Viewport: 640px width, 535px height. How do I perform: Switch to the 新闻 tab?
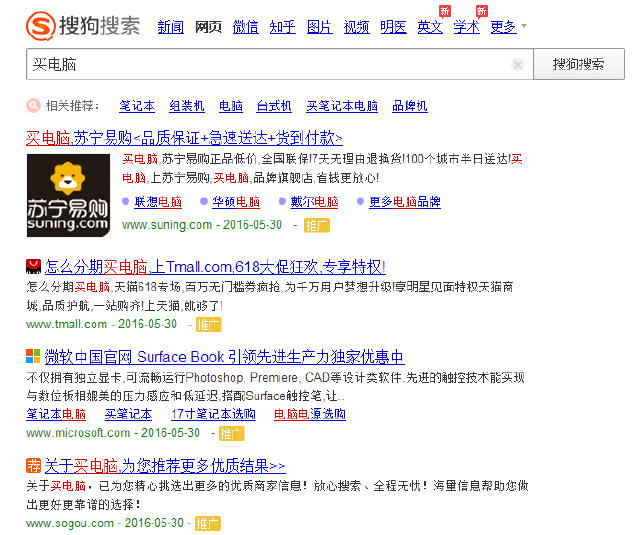tap(171, 27)
